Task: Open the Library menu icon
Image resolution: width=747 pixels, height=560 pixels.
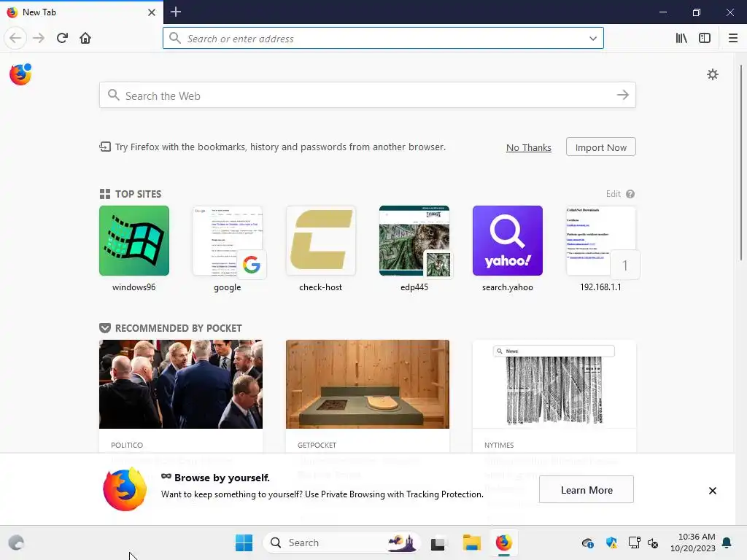Action: (681, 38)
